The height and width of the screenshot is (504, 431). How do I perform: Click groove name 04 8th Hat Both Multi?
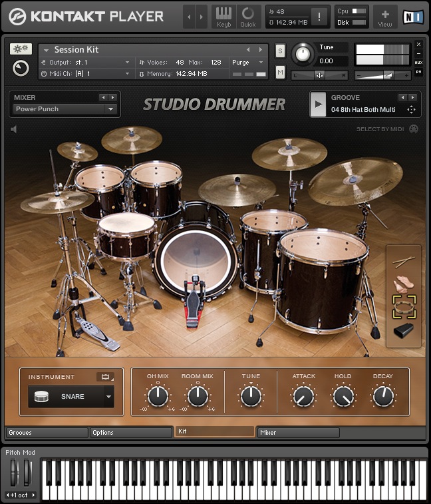click(x=363, y=110)
